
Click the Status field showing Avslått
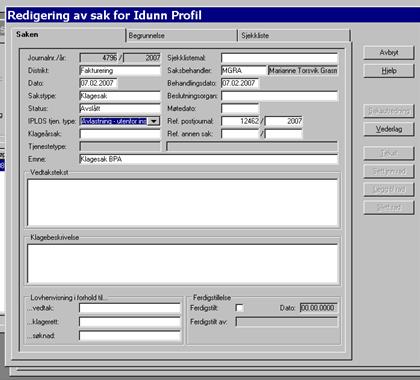point(120,109)
